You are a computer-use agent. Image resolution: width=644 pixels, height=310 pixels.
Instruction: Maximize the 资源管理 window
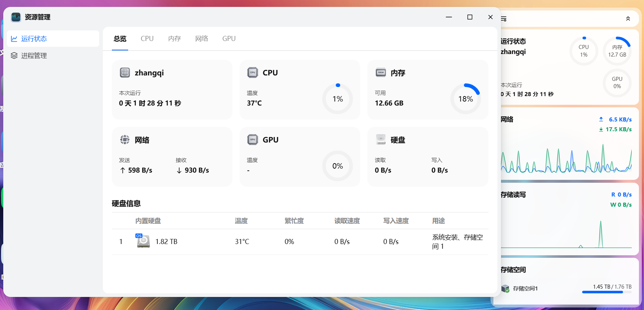470,17
